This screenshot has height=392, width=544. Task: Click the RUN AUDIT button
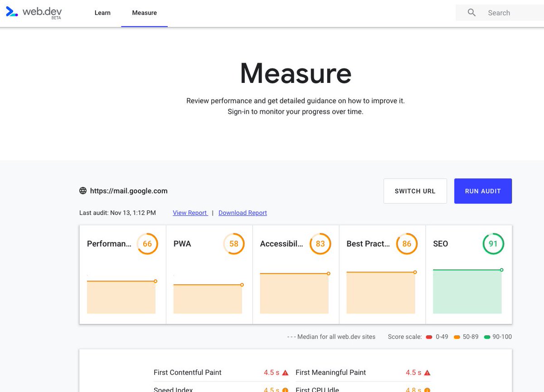pyautogui.click(x=483, y=191)
